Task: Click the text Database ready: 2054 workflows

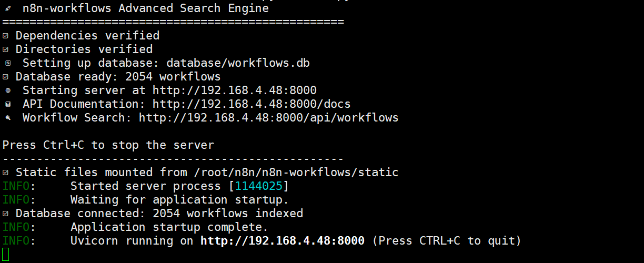Action: [118, 77]
